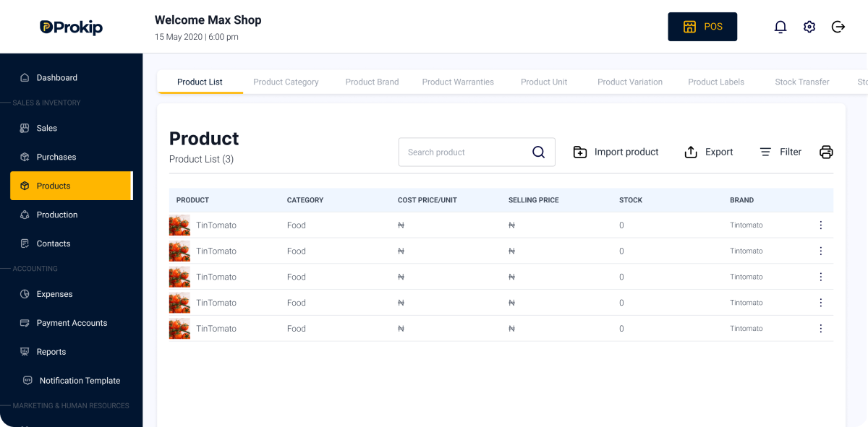
Task: Click the Prokip logo
Action: (71, 27)
